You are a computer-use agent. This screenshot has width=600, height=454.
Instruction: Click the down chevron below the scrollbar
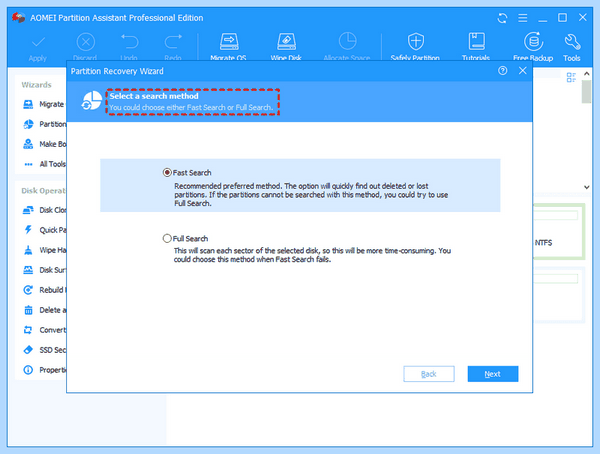click(587, 187)
